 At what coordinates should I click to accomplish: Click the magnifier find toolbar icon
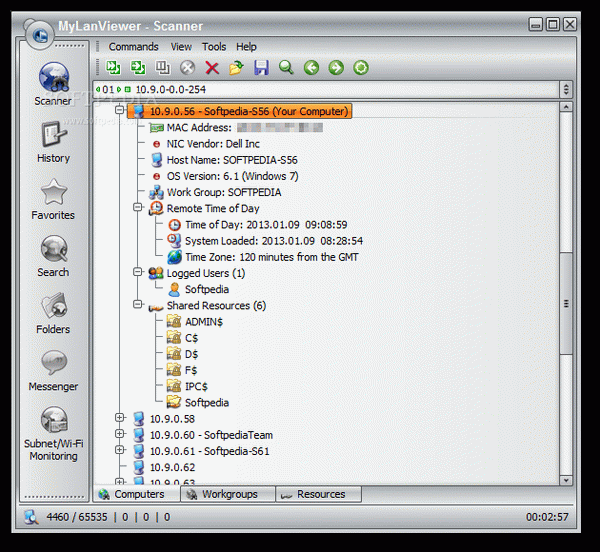click(286, 68)
